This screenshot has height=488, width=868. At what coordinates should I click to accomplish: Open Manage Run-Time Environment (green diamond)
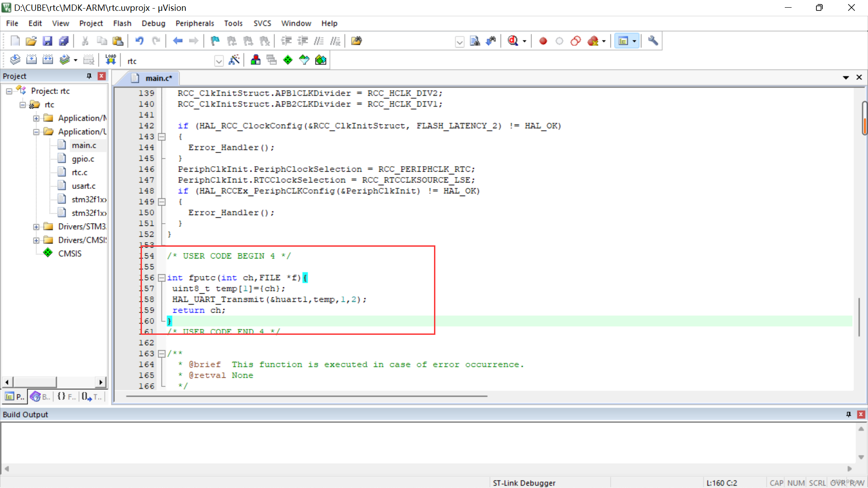pos(288,60)
